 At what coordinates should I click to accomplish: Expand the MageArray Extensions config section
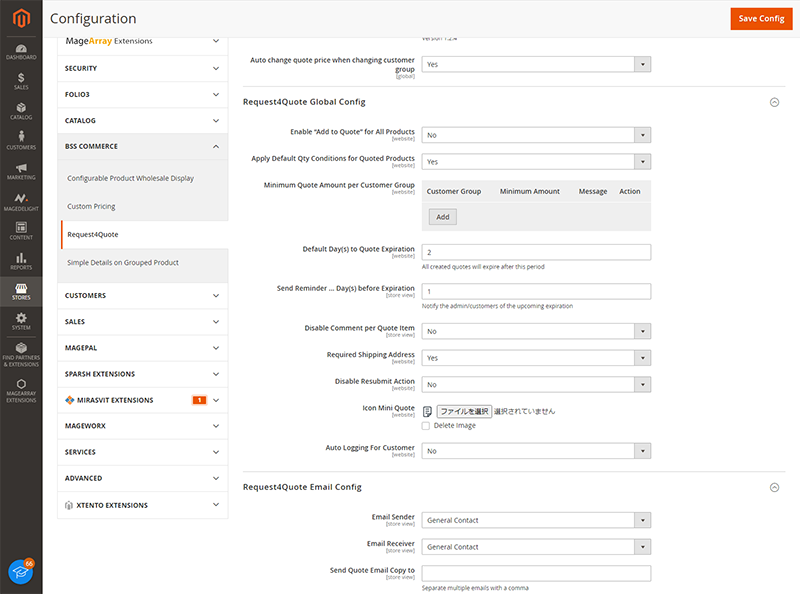click(x=143, y=42)
